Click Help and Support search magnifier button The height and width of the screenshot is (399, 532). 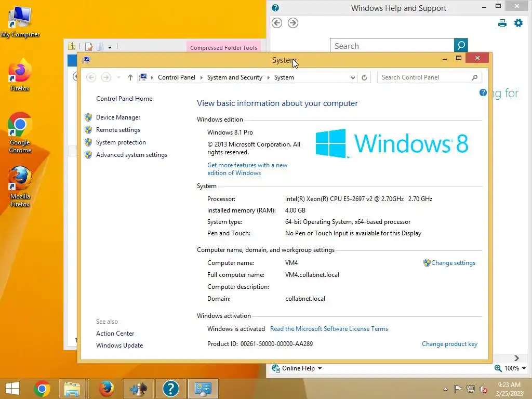[461, 46]
